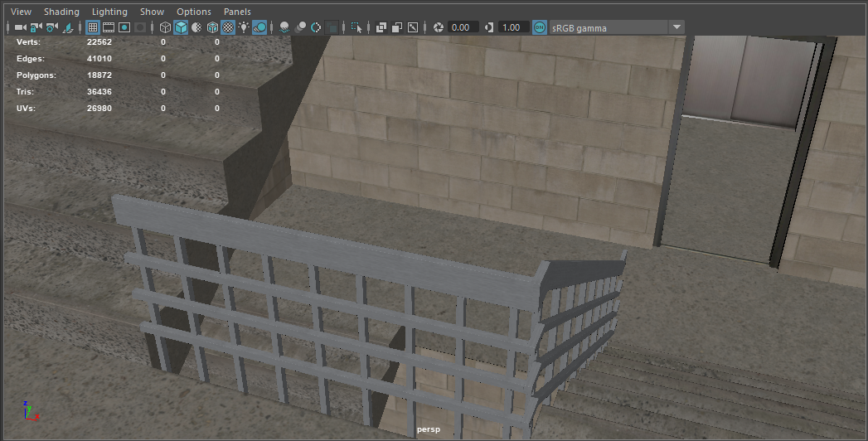Open the Options menu
Viewport: 868px width, 441px height.
[x=194, y=12]
